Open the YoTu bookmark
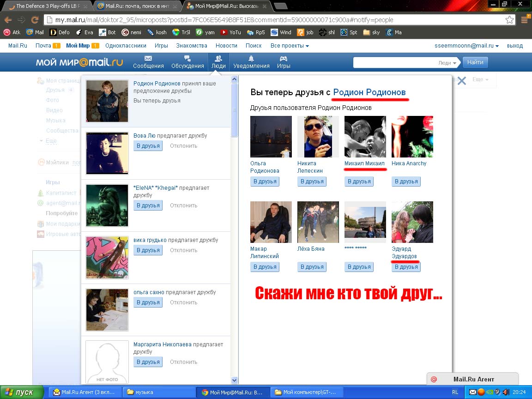 tap(230, 32)
